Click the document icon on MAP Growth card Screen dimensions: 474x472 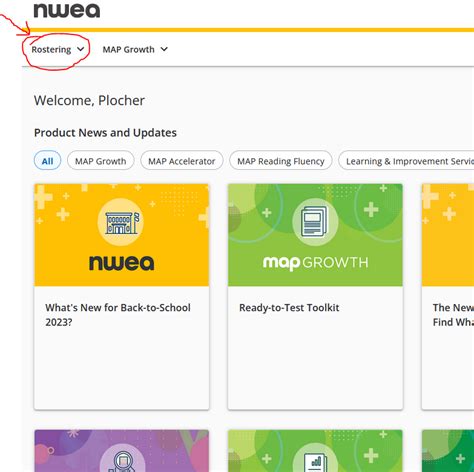[315, 222]
